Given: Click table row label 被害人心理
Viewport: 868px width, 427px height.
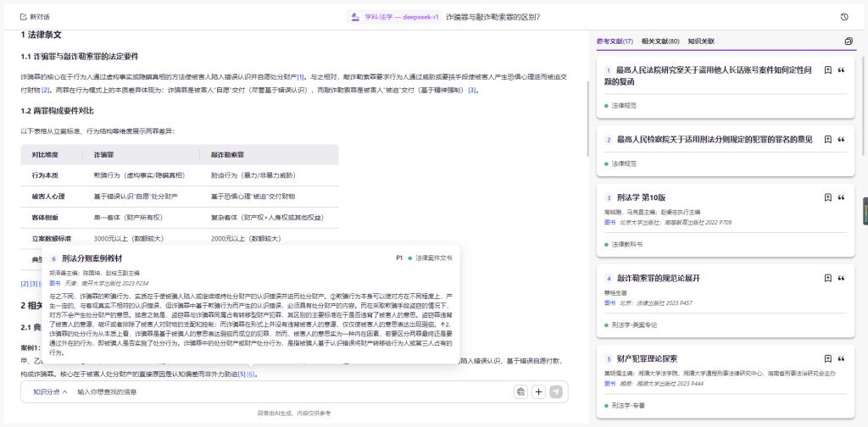Looking at the screenshot, I should [x=48, y=197].
